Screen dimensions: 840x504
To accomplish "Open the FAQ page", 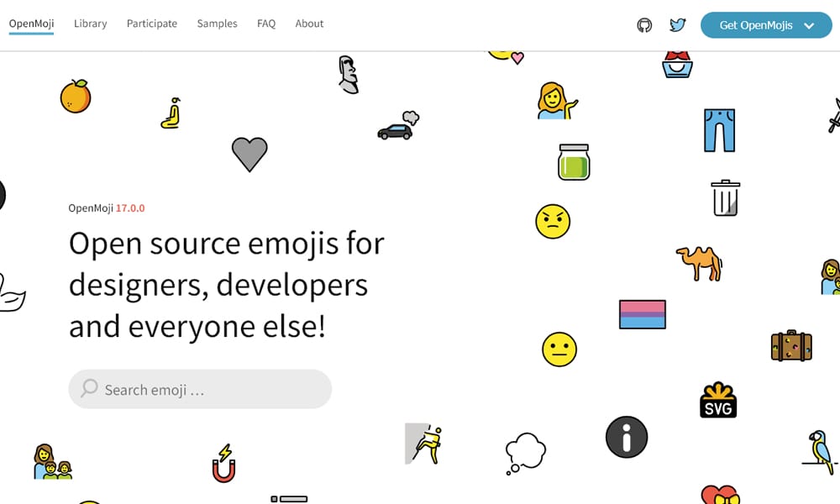I will (x=266, y=24).
